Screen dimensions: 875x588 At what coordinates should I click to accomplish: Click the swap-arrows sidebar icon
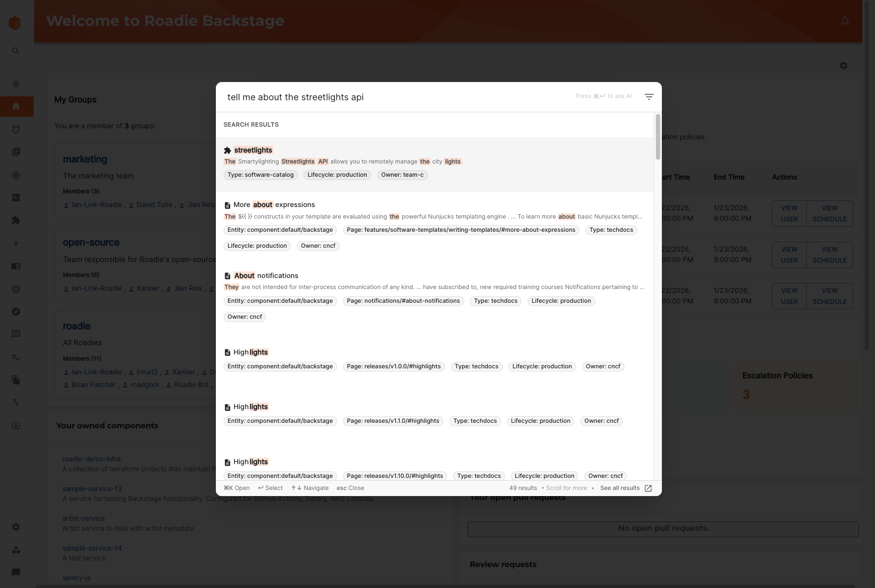(16, 402)
